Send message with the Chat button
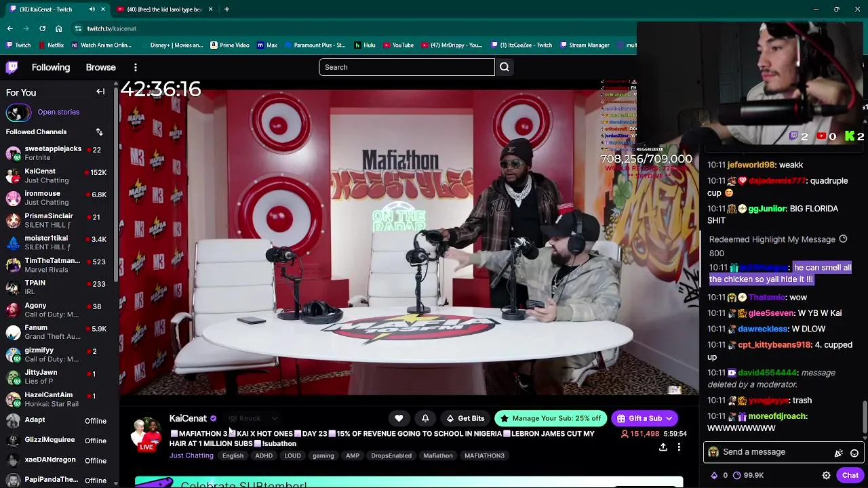 point(850,476)
